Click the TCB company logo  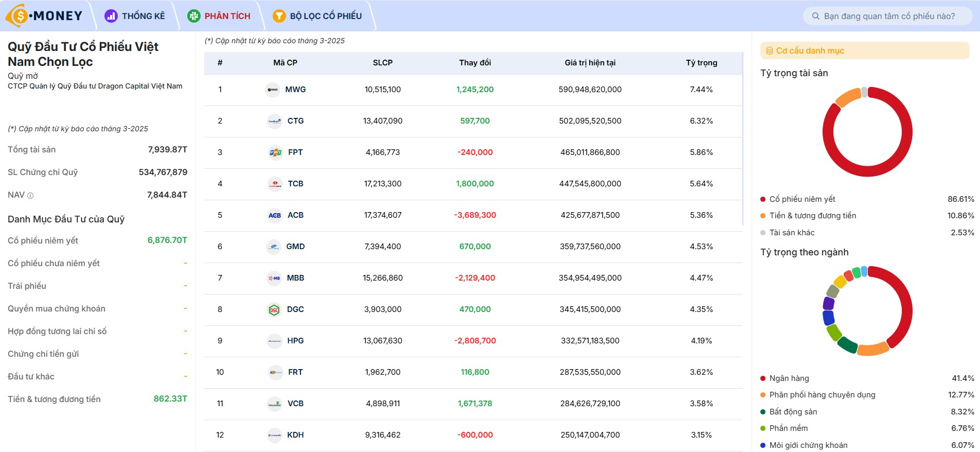(x=275, y=184)
